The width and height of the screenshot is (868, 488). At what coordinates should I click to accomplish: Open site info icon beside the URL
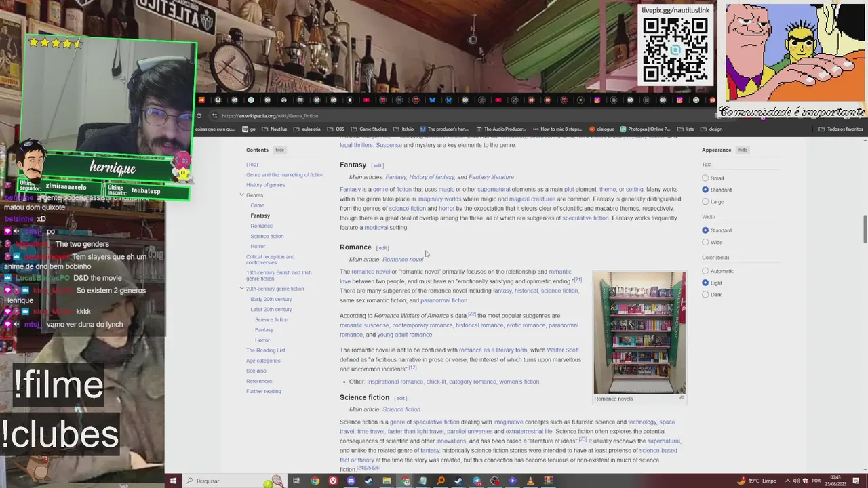[214, 115]
